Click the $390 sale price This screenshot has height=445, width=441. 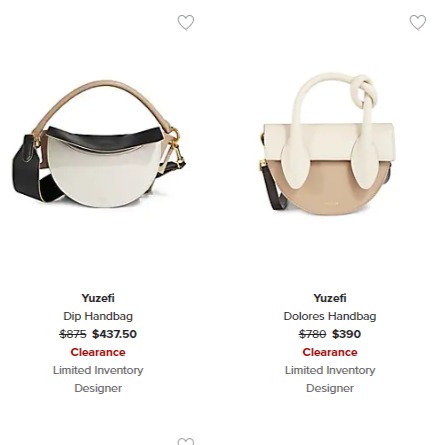347,334
